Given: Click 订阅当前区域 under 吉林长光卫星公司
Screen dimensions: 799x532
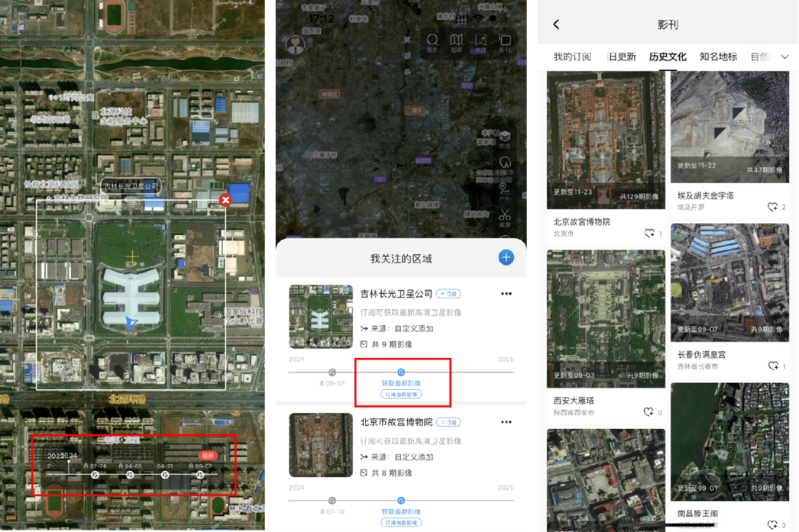Looking at the screenshot, I should tap(401, 395).
